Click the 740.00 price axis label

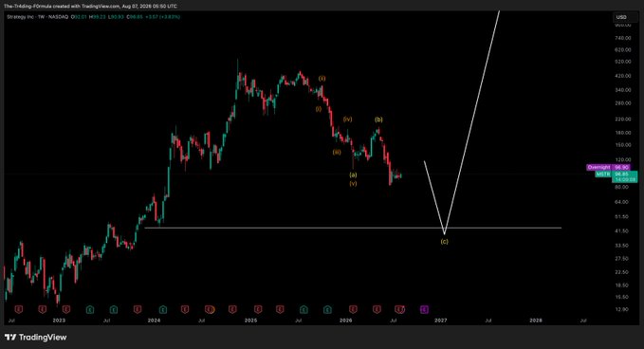click(622, 38)
